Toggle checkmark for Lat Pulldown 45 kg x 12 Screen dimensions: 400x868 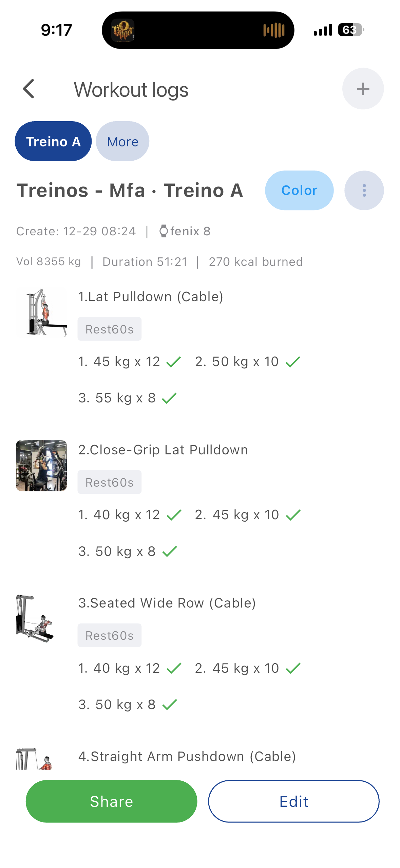174,362
